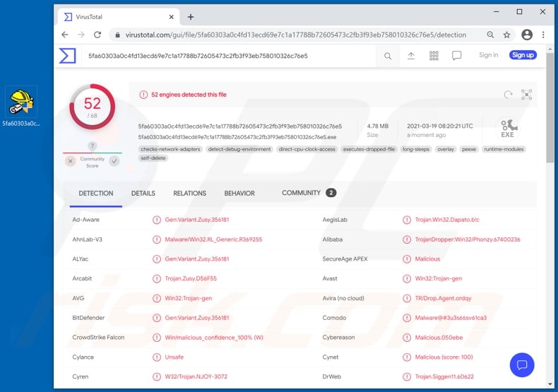Click the Trojan.Zusy.D56F55 Arcabit result

[191, 279]
